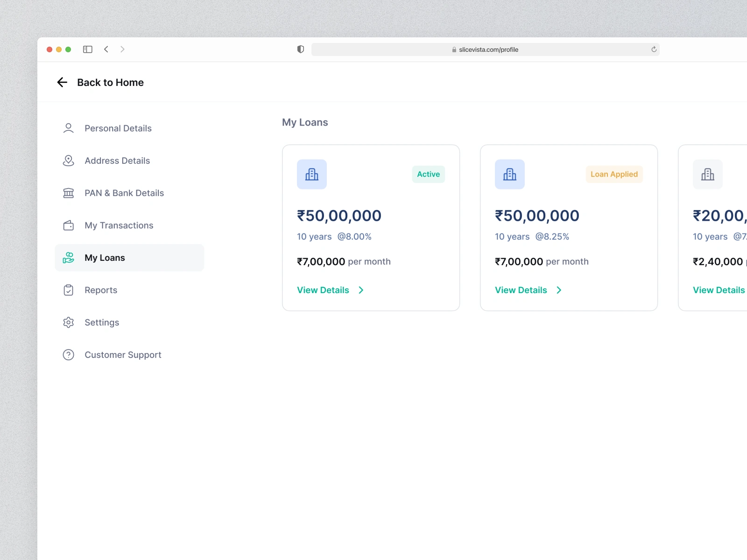Click the slicevista.com/profile address bar
Viewport: 747px width, 560px height.
[486, 49]
